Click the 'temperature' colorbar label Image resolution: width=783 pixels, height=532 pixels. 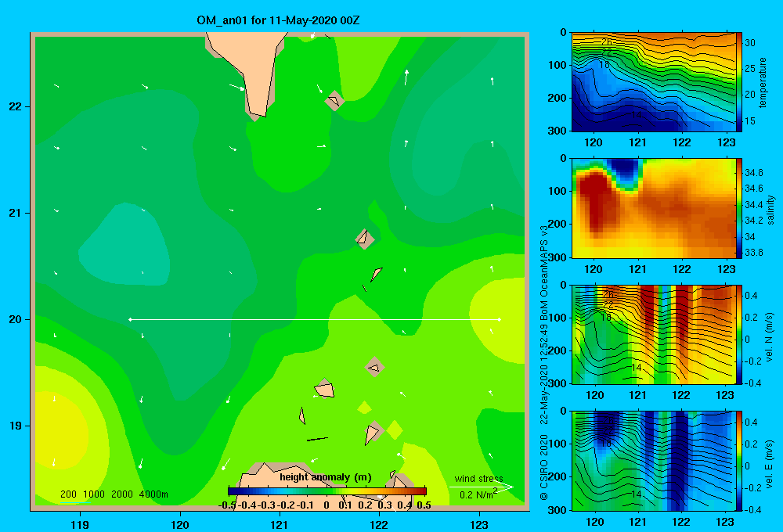[x=763, y=82]
